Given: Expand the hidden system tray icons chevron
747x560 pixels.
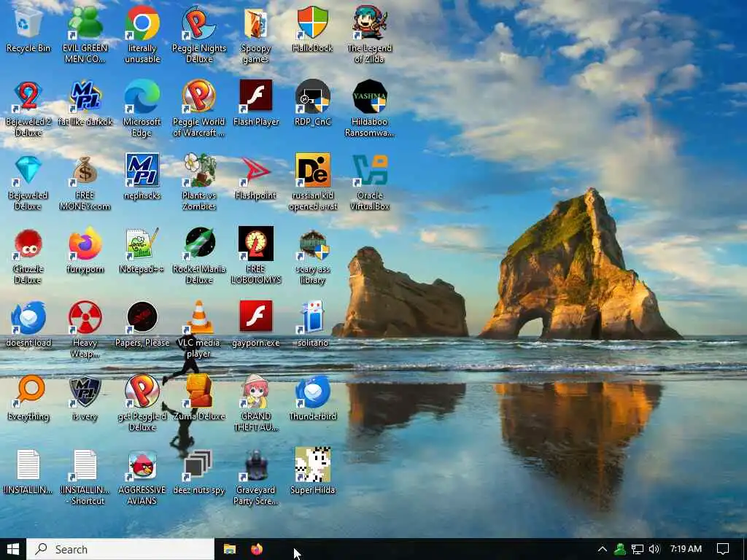Looking at the screenshot, I should (x=602, y=550).
